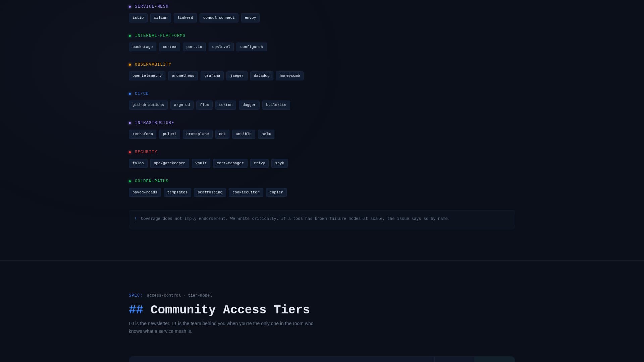Select the INTERNAL-PLATFORMS category heading
The width and height of the screenshot is (644, 362).
click(x=160, y=36)
